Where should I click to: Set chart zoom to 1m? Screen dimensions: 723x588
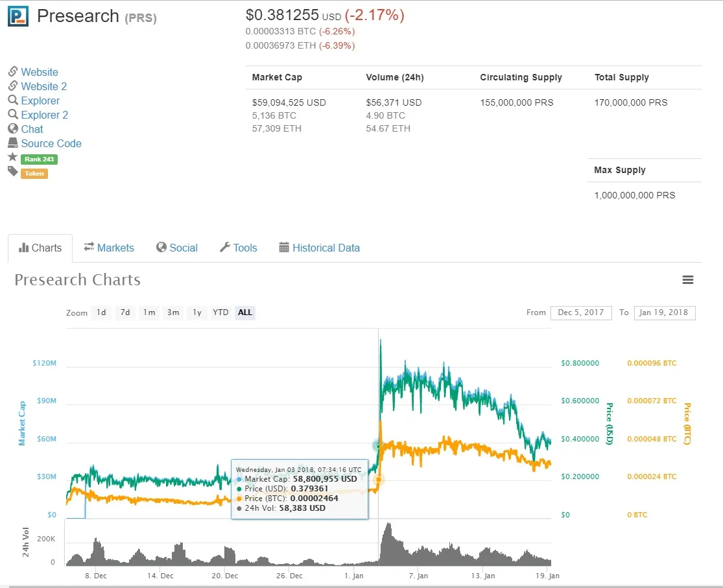pos(149,312)
